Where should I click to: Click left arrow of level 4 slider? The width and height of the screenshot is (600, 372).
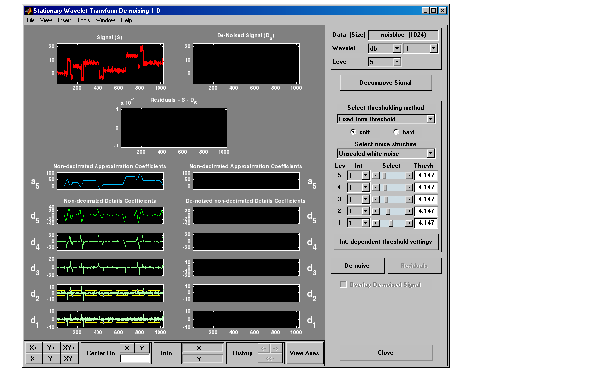[x=376, y=188]
